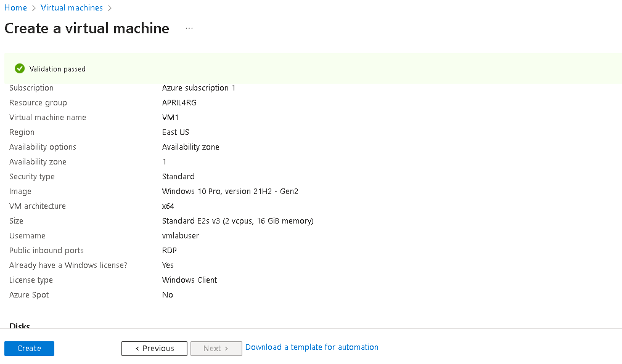Click the blue Create button
Screen dimensions: 622x364
point(29,348)
